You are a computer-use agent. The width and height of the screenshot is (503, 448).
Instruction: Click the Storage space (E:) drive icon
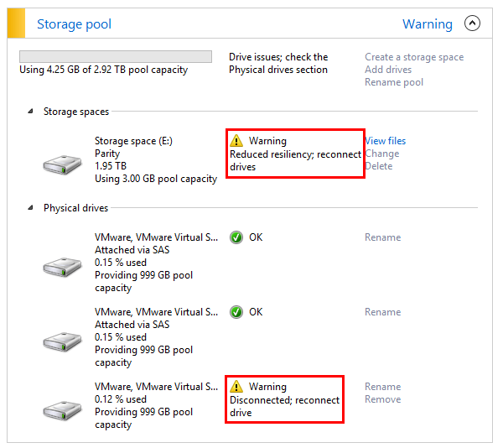pyautogui.click(x=62, y=164)
